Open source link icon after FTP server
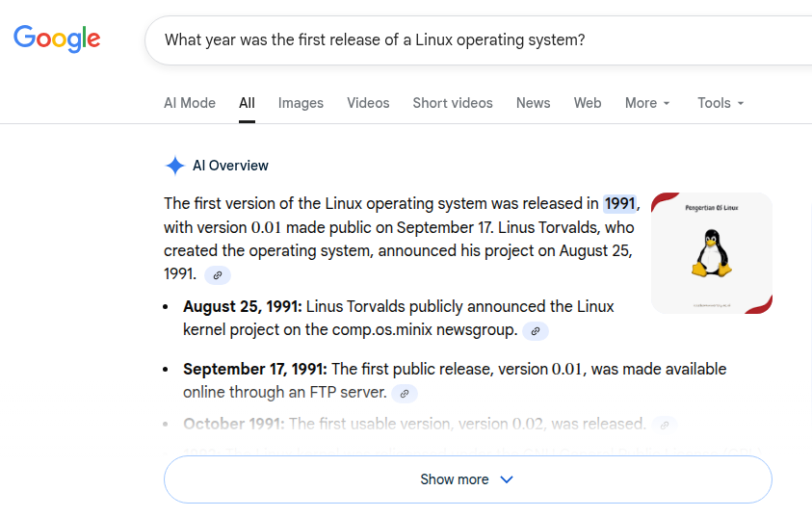This screenshot has width=812, height=517. [405, 393]
